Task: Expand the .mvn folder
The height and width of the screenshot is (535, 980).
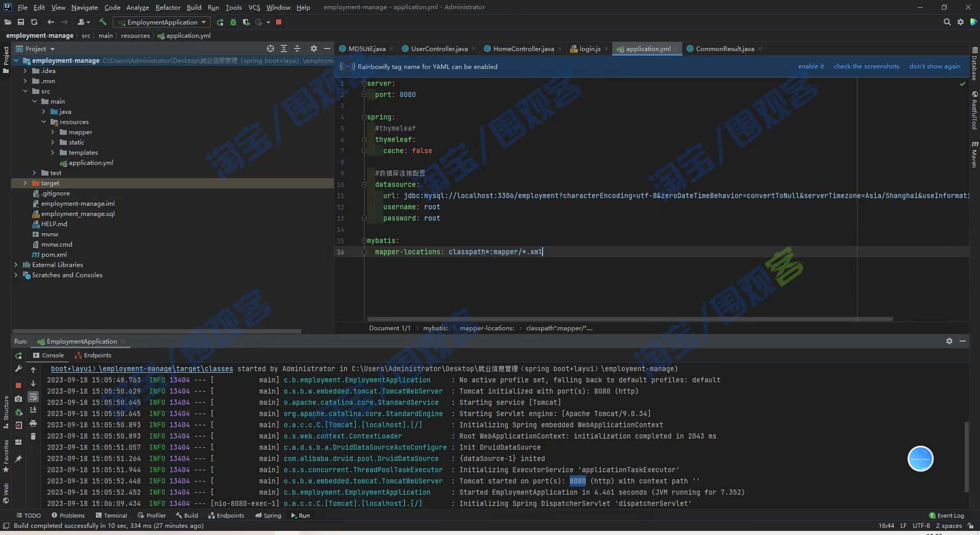Action: 25,81
